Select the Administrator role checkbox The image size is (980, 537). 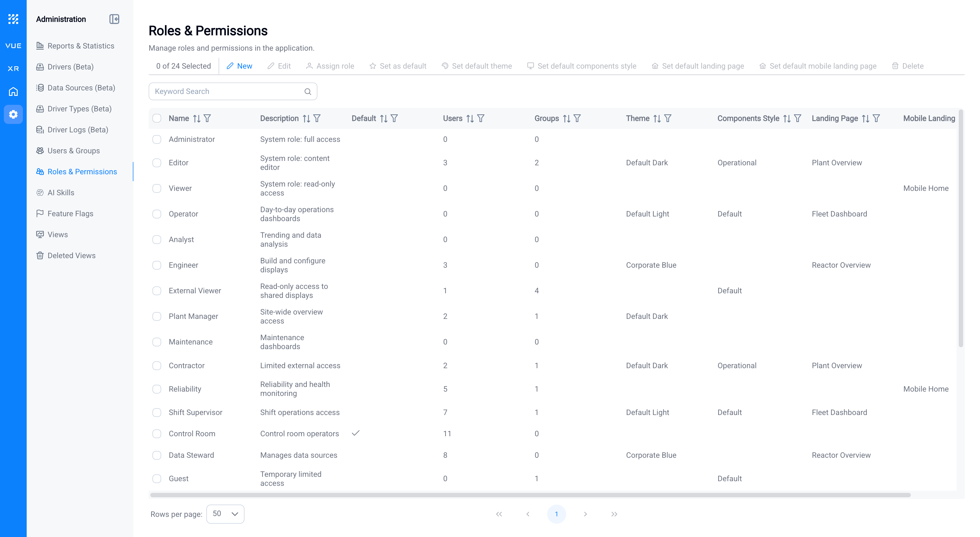tap(157, 139)
